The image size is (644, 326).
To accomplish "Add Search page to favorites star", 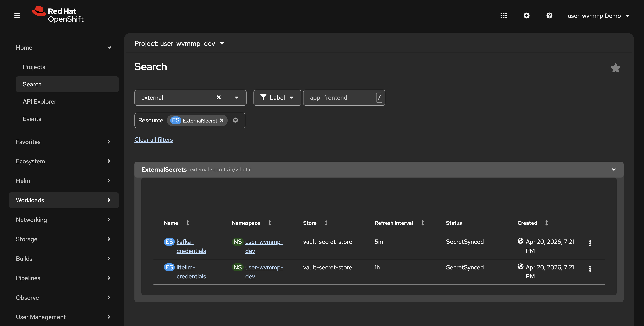I will tap(615, 68).
